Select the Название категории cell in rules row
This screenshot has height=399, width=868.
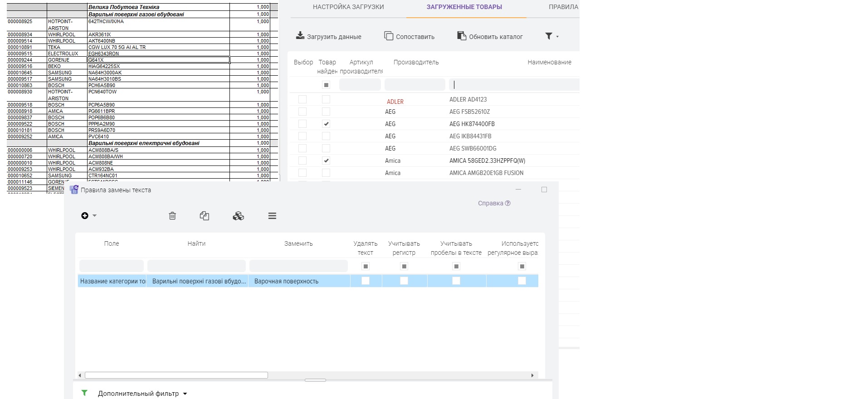click(x=112, y=281)
